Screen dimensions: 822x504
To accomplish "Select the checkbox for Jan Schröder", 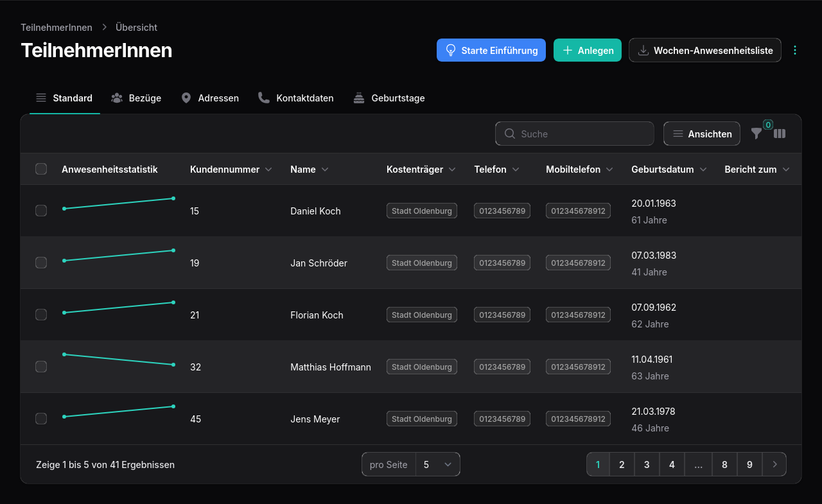I will (41, 263).
